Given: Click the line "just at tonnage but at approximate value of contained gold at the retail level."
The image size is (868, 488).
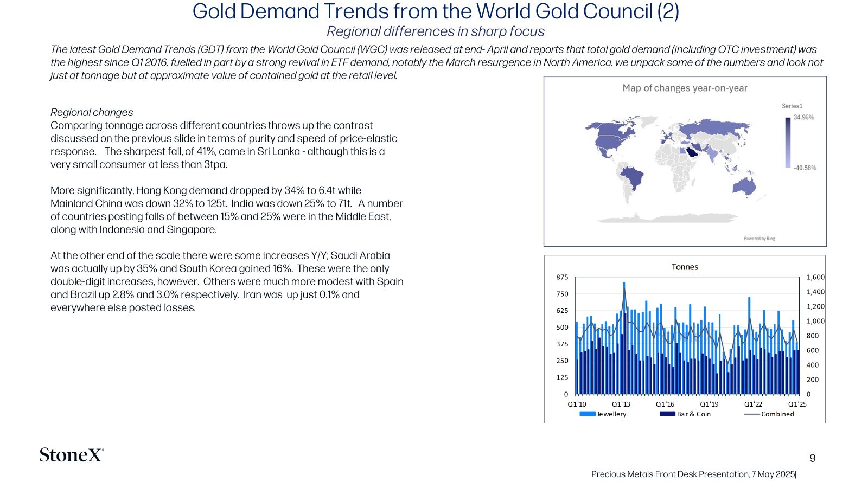Looking at the screenshot, I should (x=224, y=75).
